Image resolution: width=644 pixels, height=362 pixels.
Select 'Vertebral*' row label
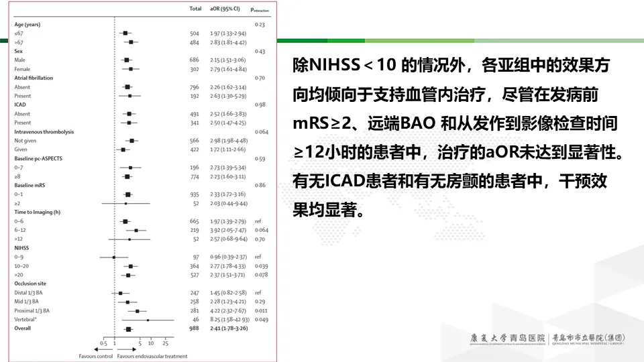click(x=25, y=319)
